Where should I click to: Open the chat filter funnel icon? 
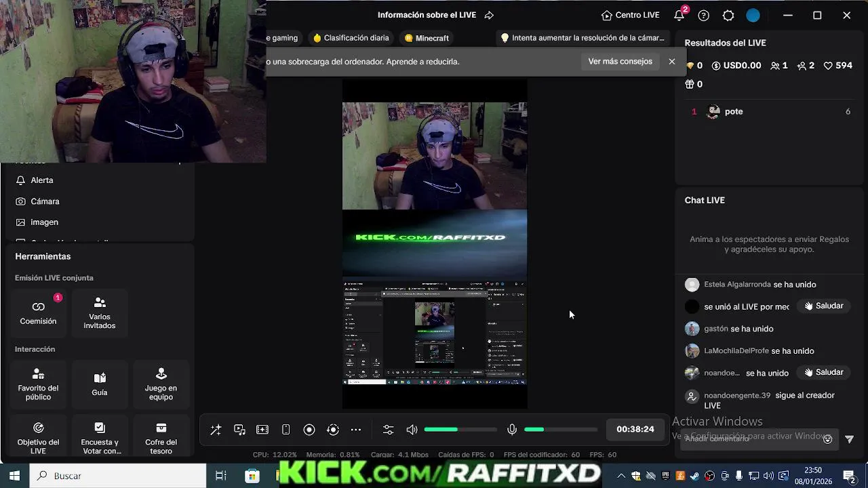point(849,439)
